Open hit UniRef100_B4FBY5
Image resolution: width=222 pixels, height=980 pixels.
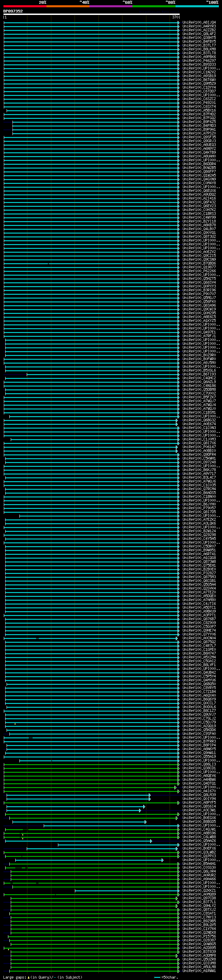click(x=199, y=41)
